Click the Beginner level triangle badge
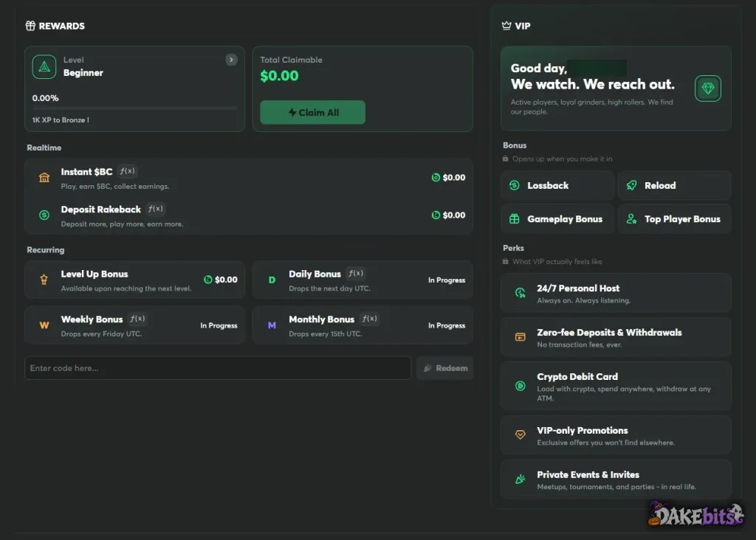The height and width of the screenshot is (540, 756). pyautogui.click(x=44, y=67)
